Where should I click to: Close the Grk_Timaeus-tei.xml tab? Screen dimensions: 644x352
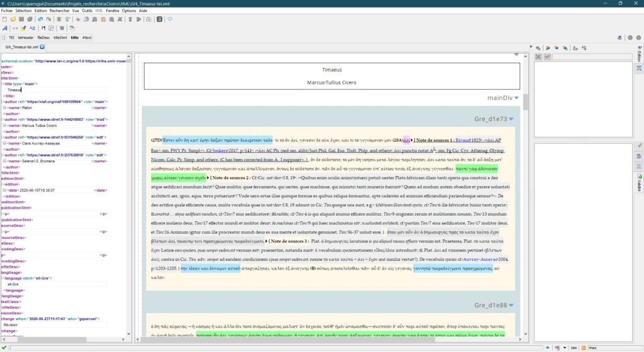pos(42,47)
